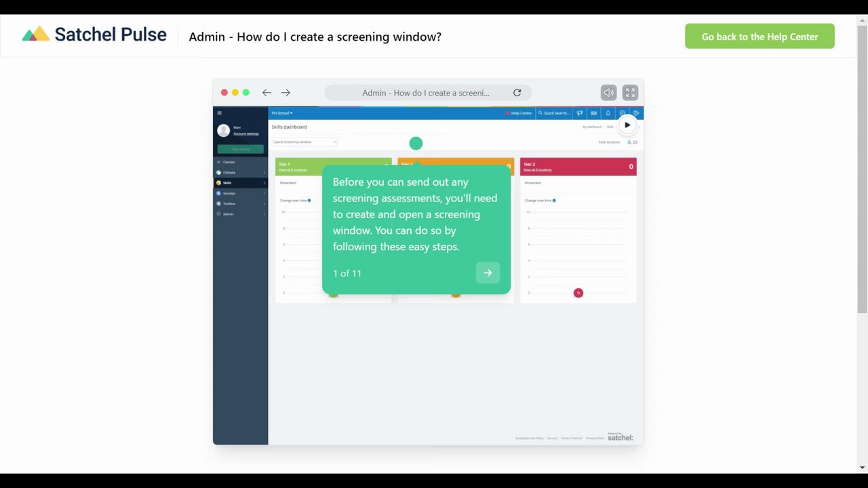Click the Security footer link
Image resolution: width=868 pixels, height=488 pixels.
[x=552, y=439]
